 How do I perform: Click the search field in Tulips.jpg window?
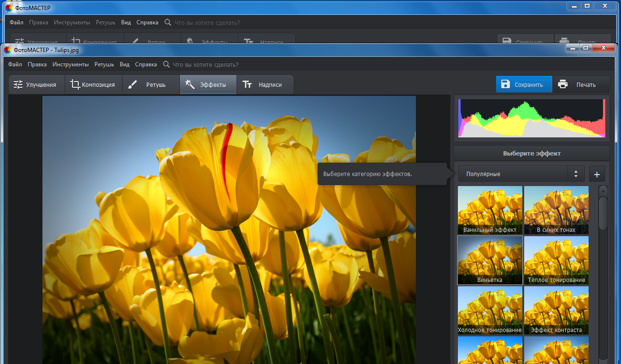pyautogui.click(x=206, y=64)
